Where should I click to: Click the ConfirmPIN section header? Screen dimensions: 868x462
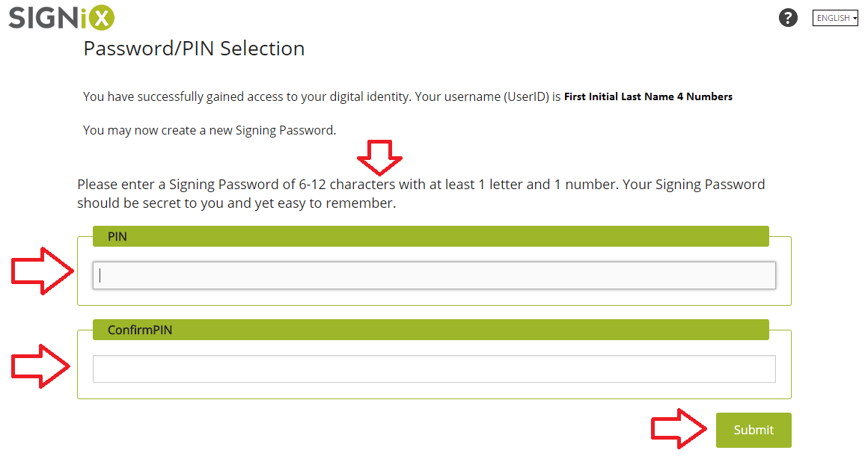click(430, 329)
